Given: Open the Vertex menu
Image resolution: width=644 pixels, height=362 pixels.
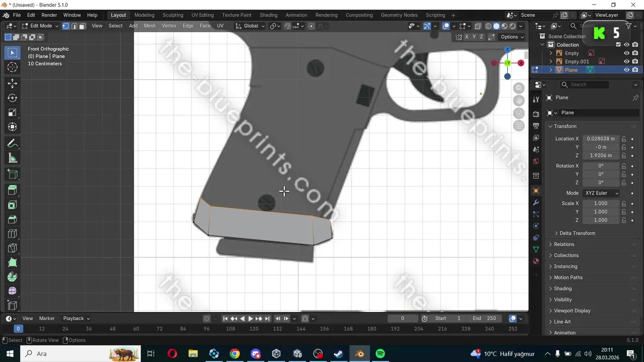Looking at the screenshot, I should [x=169, y=26].
